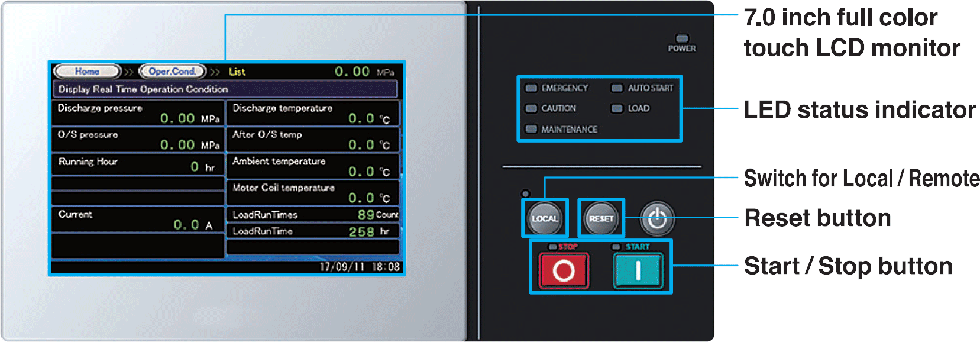Tap the Oper.Cond. breadcrumb button

point(172,72)
